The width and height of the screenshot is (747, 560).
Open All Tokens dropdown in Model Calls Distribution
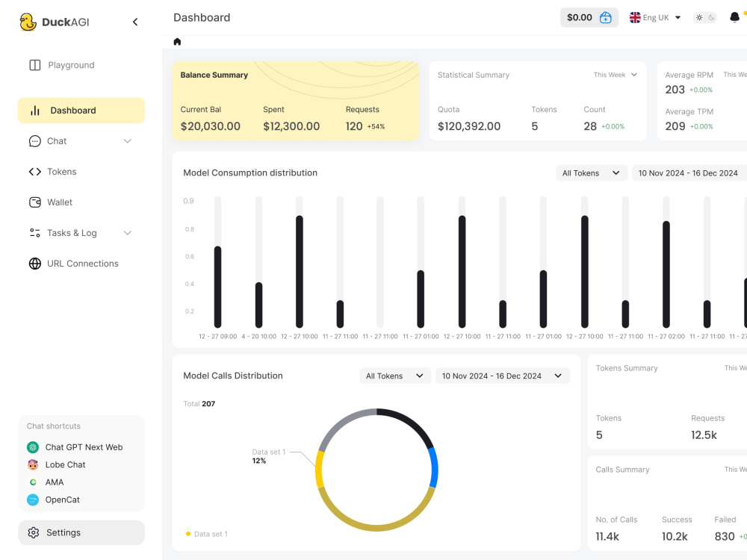click(x=395, y=376)
